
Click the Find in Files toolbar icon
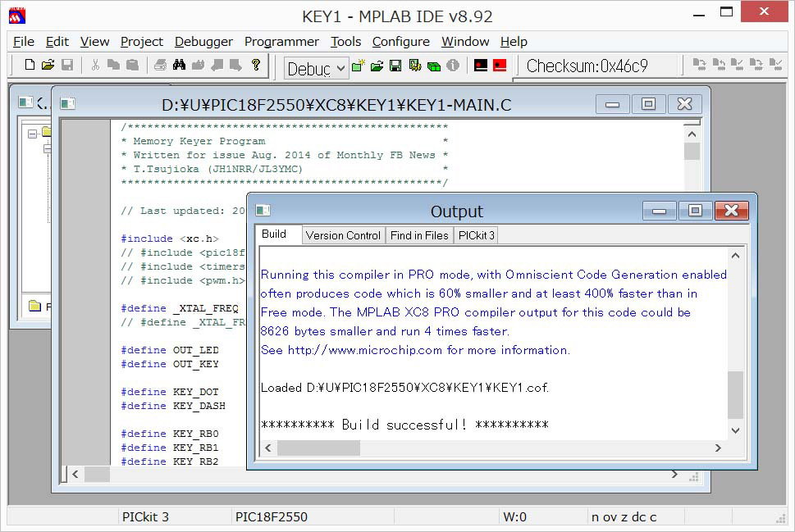(198, 65)
